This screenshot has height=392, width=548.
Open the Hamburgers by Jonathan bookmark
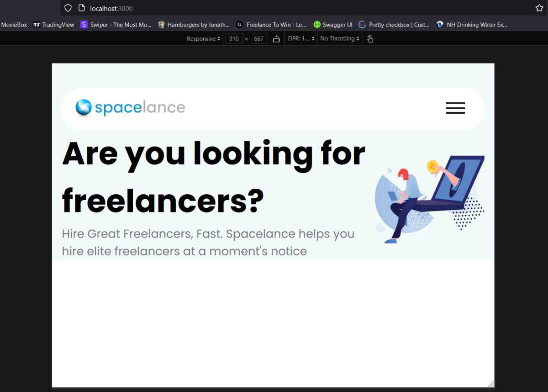[194, 25]
